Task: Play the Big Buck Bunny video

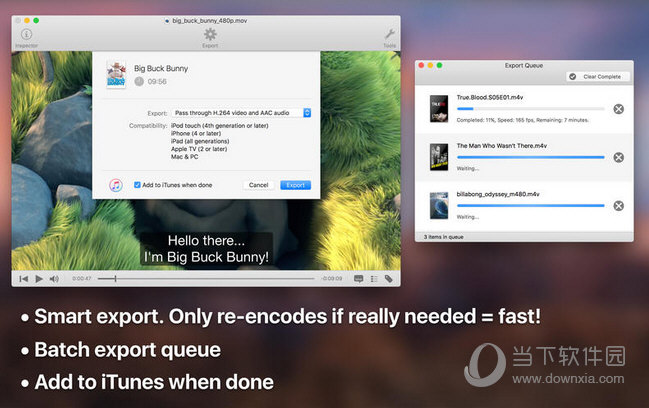Action: point(39,279)
